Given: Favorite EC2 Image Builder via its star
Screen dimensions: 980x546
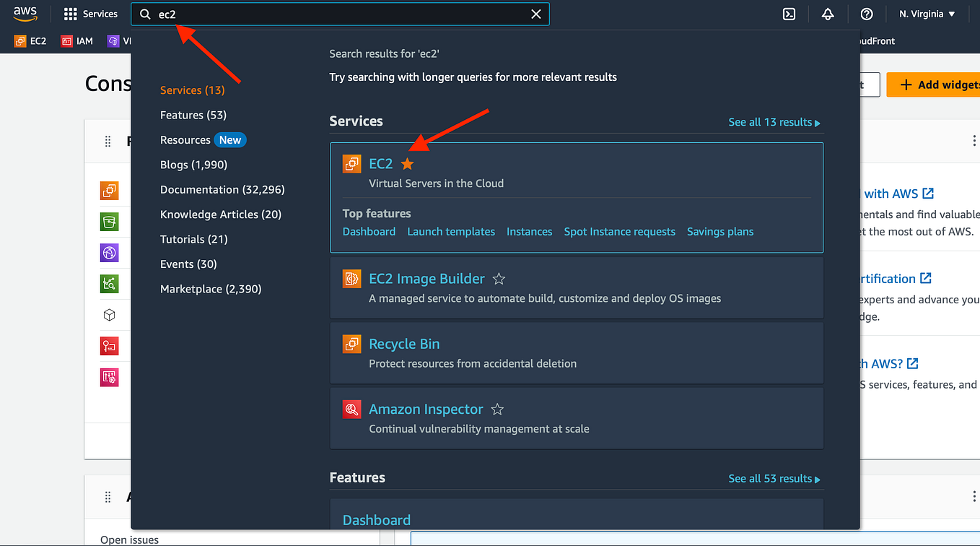Looking at the screenshot, I should click(499, 278).
